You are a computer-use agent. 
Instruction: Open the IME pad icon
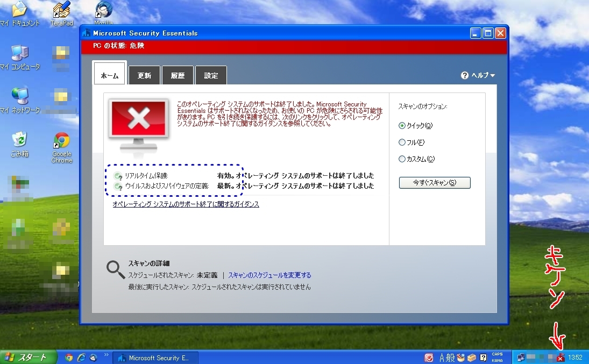460,358
